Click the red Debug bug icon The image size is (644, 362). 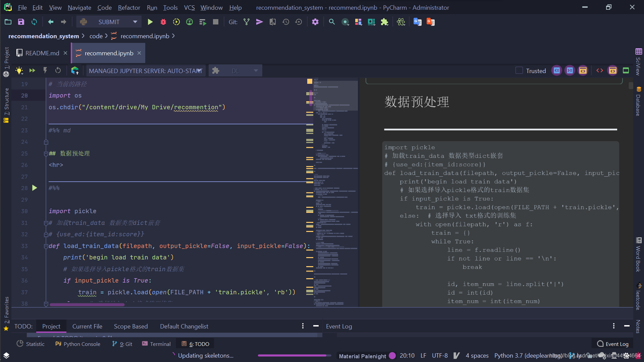[x=163, y=22]
